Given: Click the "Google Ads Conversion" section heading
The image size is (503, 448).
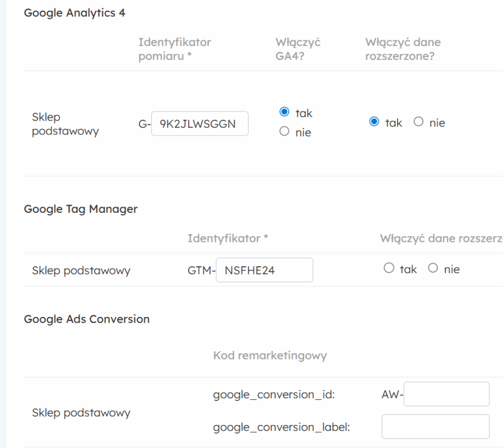Looking at the screenshot, I should click(x=87, y=319).
